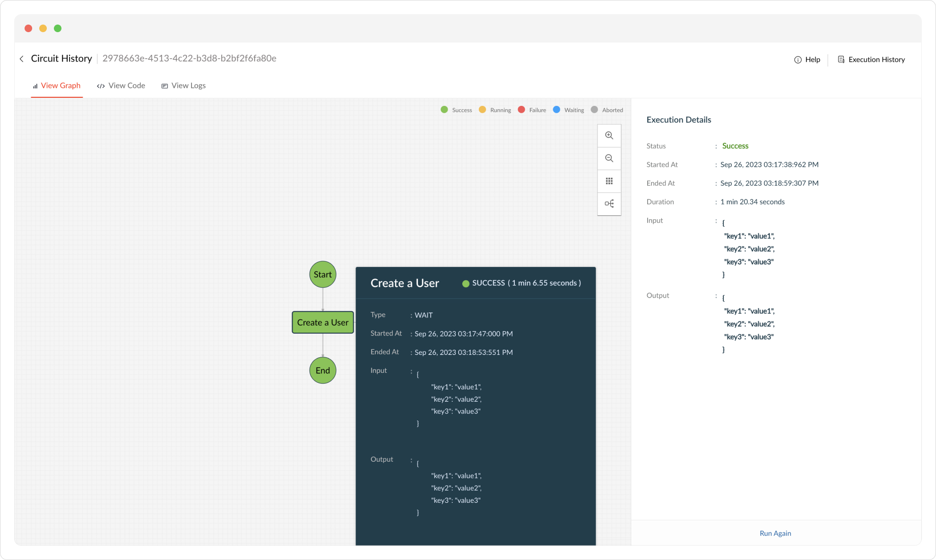The image size is (936, 560).
Task: Toggle the grid dots icon
Action: pyautogui.click(x=609, y=181)
